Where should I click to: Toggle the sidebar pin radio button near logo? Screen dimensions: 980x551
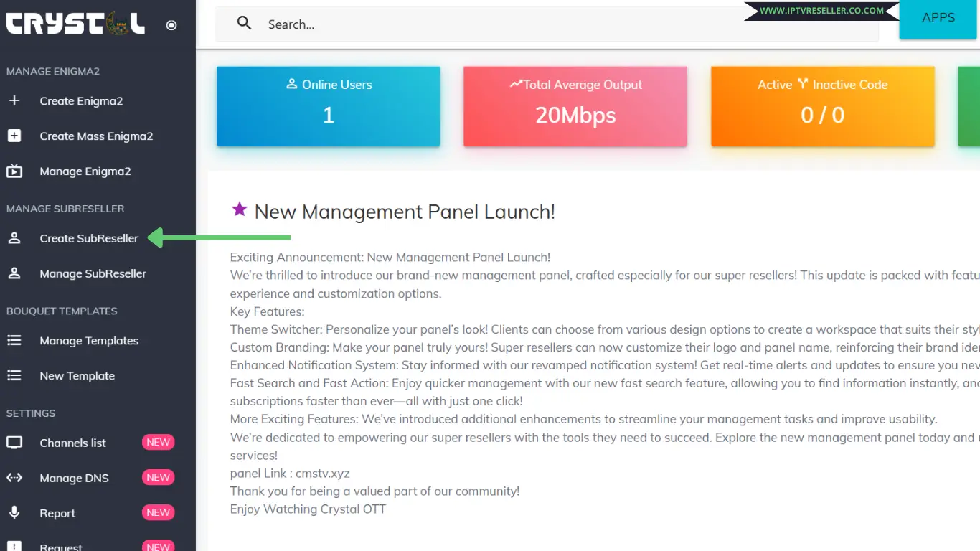pos(171,25)
